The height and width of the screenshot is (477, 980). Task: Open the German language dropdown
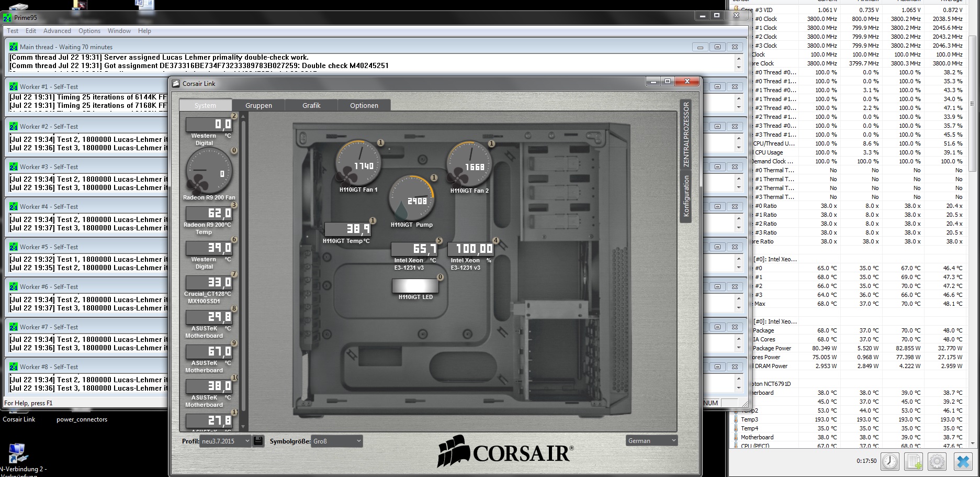point(652,441)
